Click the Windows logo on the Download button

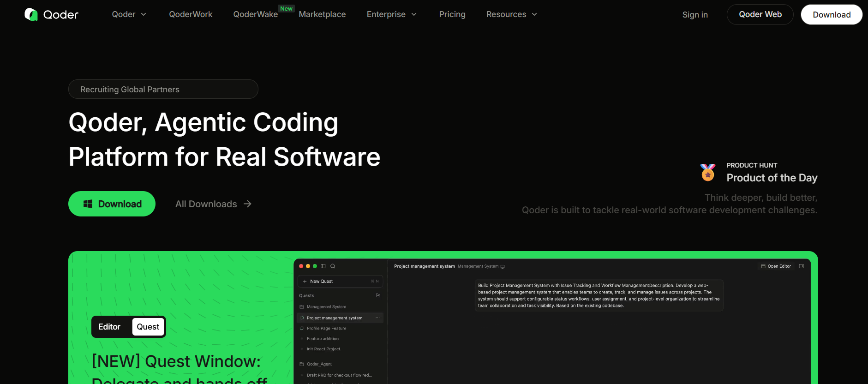88,204
